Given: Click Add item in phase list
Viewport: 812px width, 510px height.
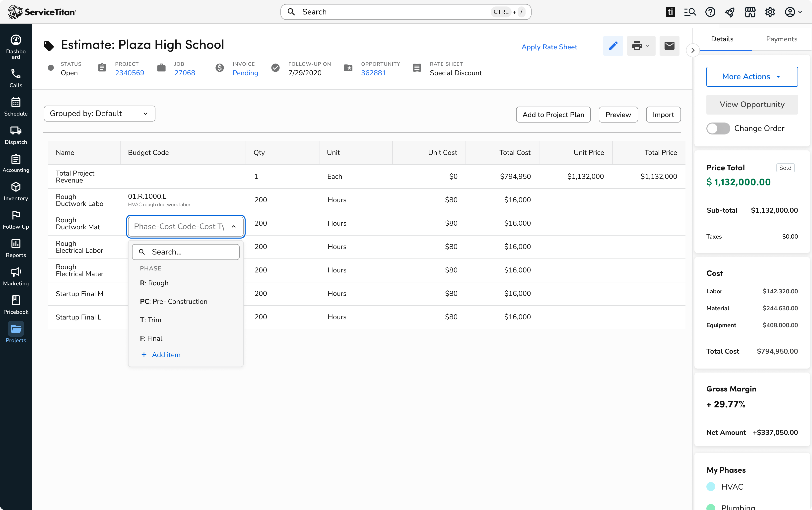Looking at the screenshot, I should (x=161, y=355).
